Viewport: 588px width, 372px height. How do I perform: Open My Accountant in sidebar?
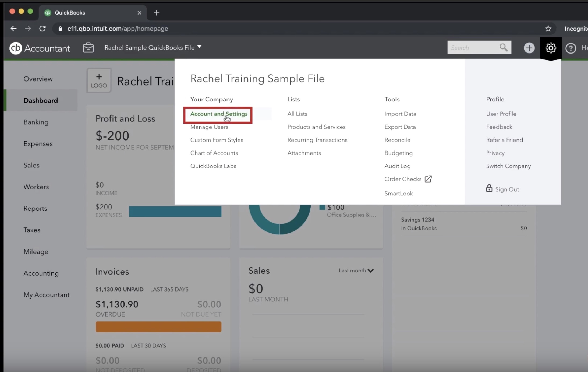click(x=46, y=295)
